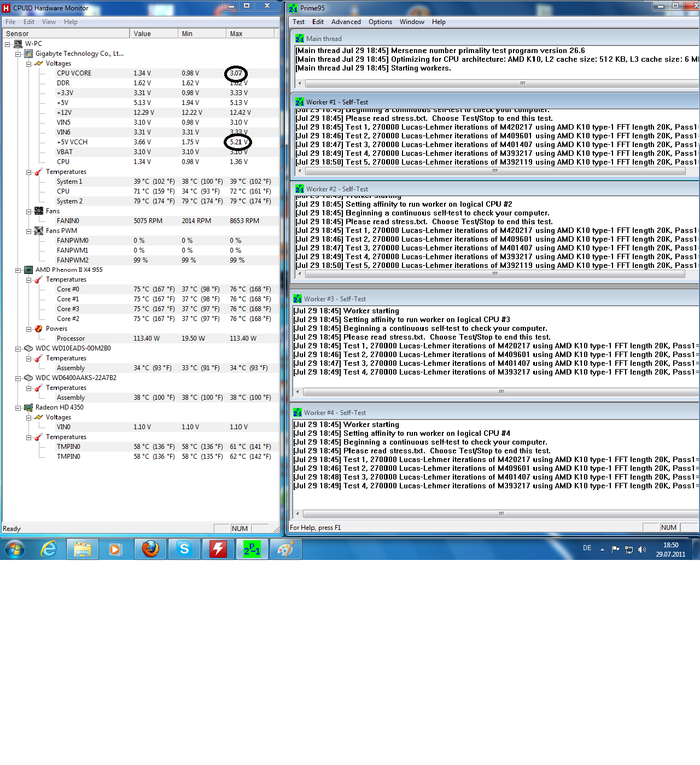
Task: Open the HWMonitor View menu
Action: 49,22
